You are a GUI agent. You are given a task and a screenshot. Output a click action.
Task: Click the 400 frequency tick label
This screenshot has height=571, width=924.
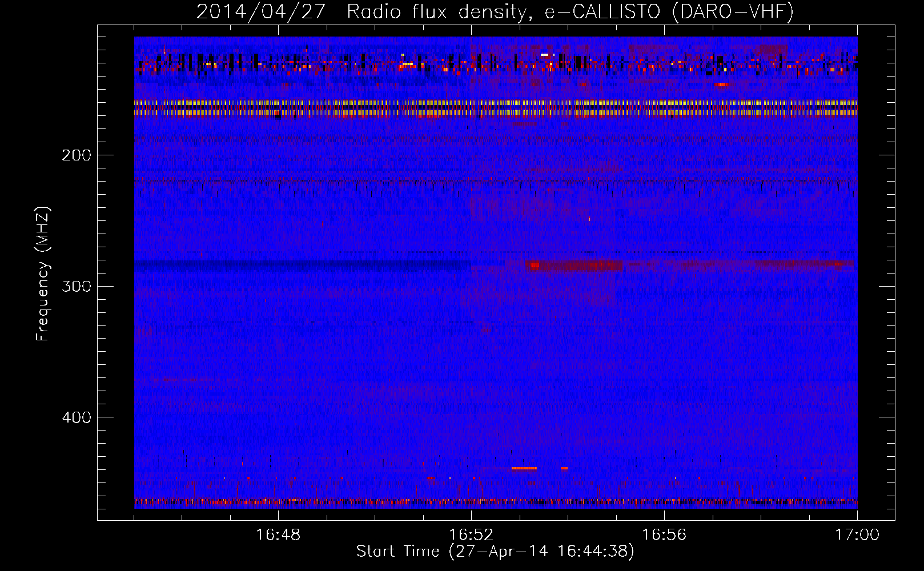tap(77, 417)
